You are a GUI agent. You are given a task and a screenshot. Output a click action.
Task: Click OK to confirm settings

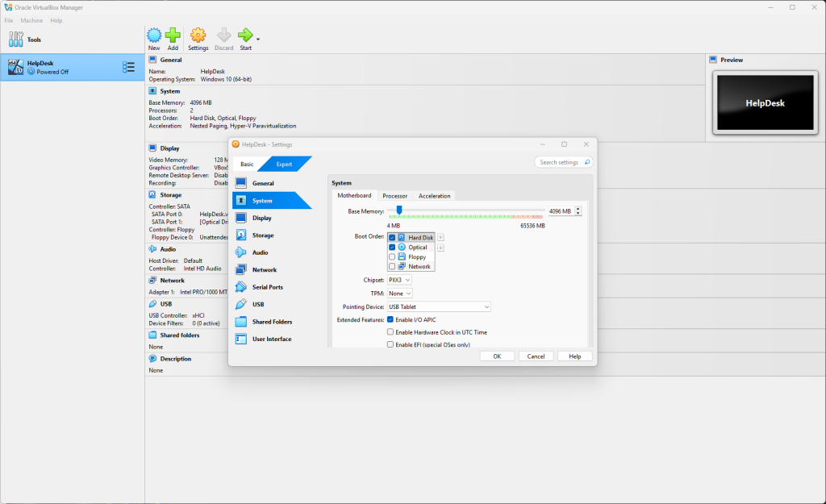click(x=497, y=356)
